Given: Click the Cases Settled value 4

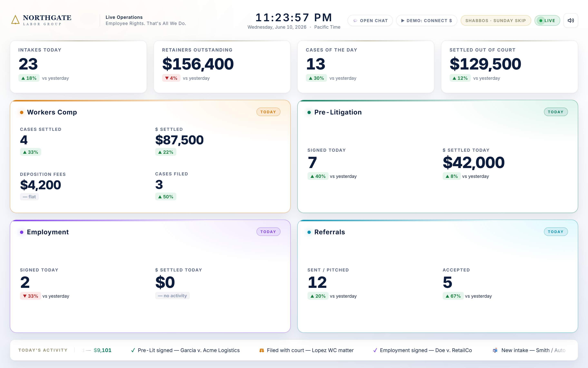Looking at the screenshot, I should 24,140.
